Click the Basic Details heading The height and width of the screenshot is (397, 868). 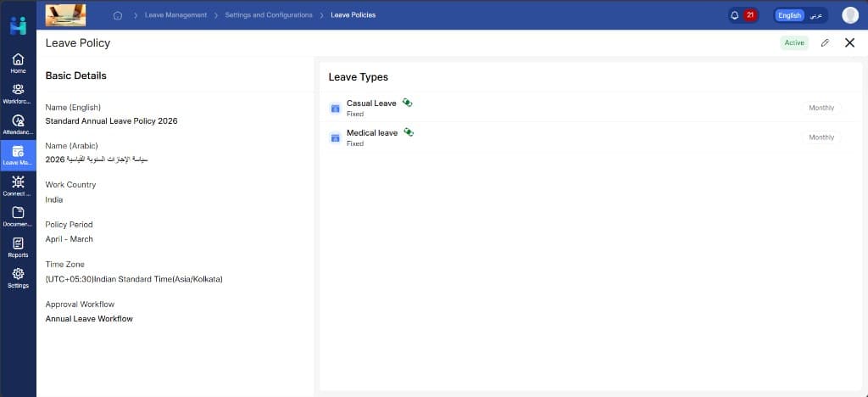75,75
